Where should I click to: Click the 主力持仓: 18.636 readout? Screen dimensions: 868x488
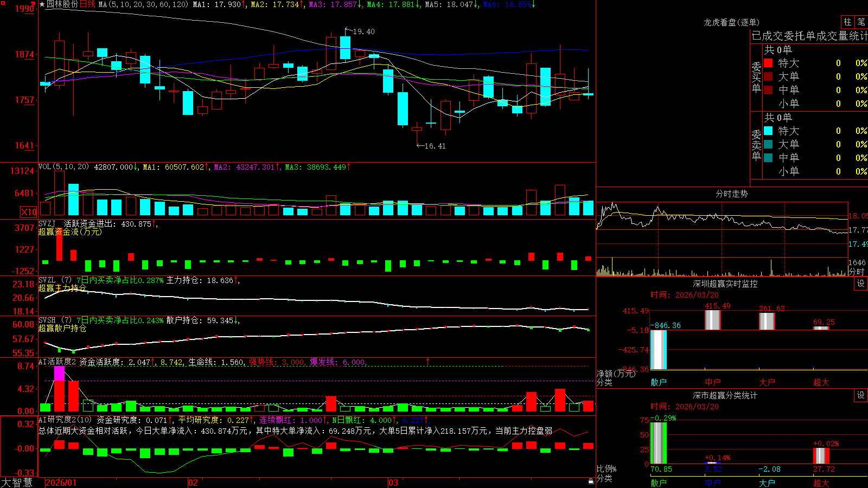[x=200, y=280]
